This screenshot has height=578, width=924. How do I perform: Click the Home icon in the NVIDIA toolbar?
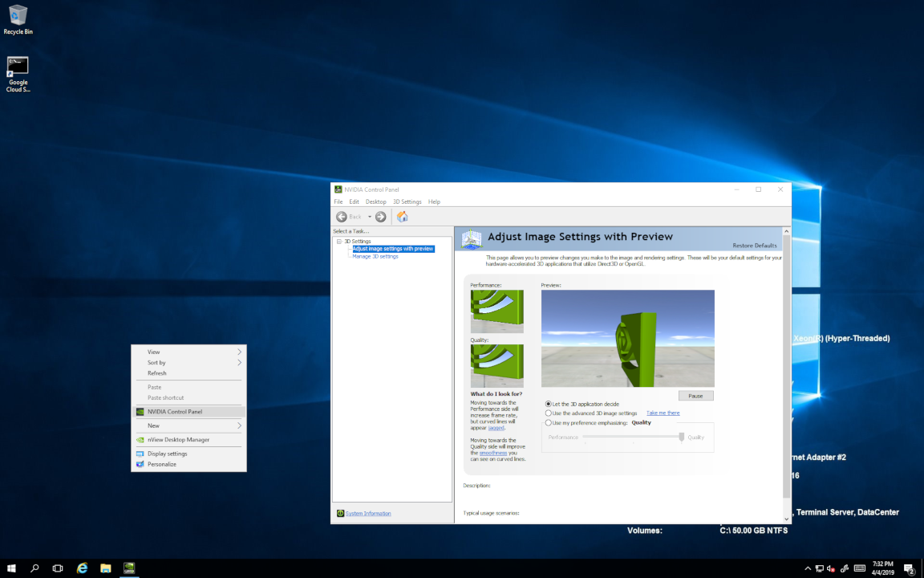pos(402,216)
